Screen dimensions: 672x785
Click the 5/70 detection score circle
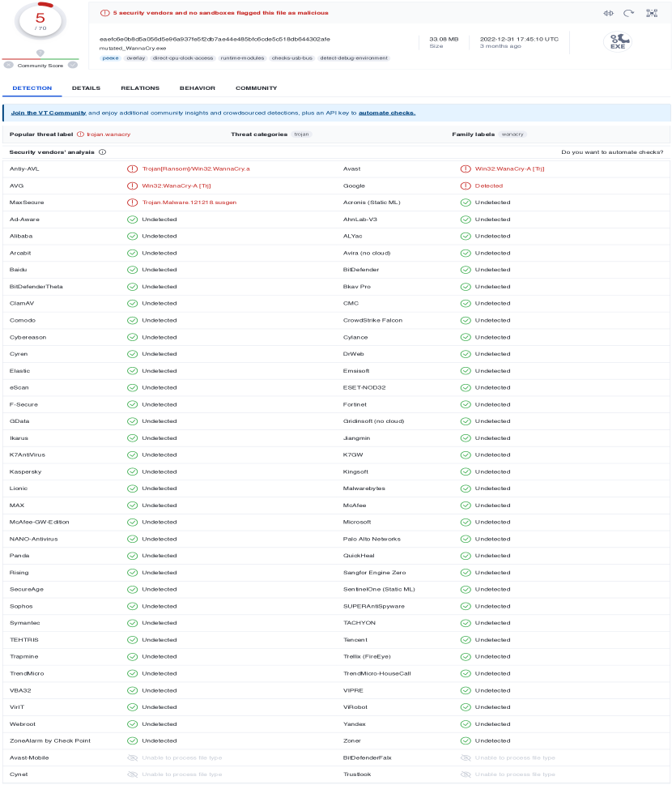(x=40, y=22)
